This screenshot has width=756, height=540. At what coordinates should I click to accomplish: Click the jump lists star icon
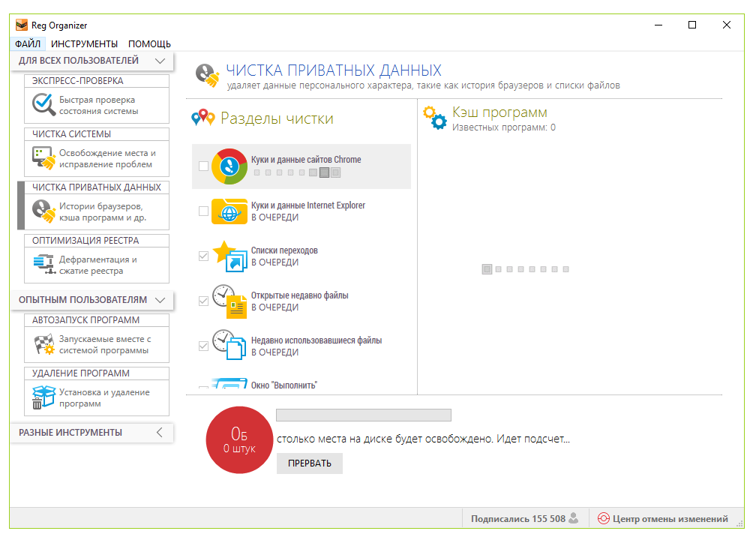pyautogui.click(x=230, y=256)
